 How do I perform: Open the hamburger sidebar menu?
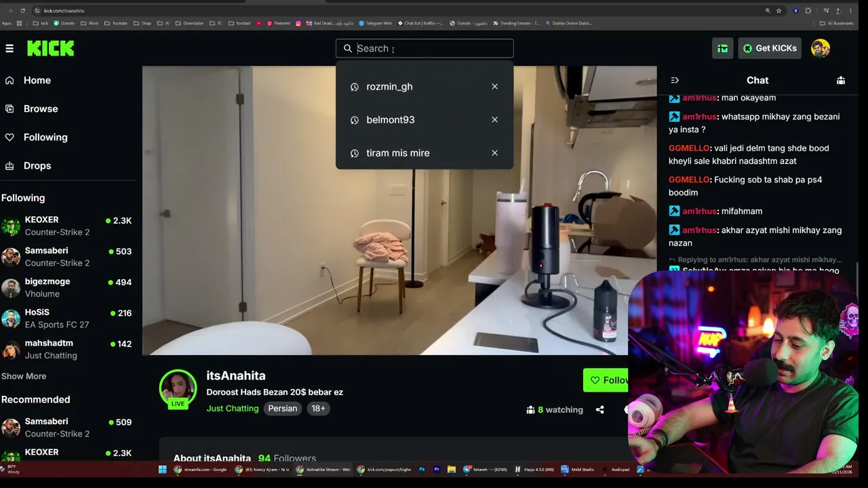[9, 48]
